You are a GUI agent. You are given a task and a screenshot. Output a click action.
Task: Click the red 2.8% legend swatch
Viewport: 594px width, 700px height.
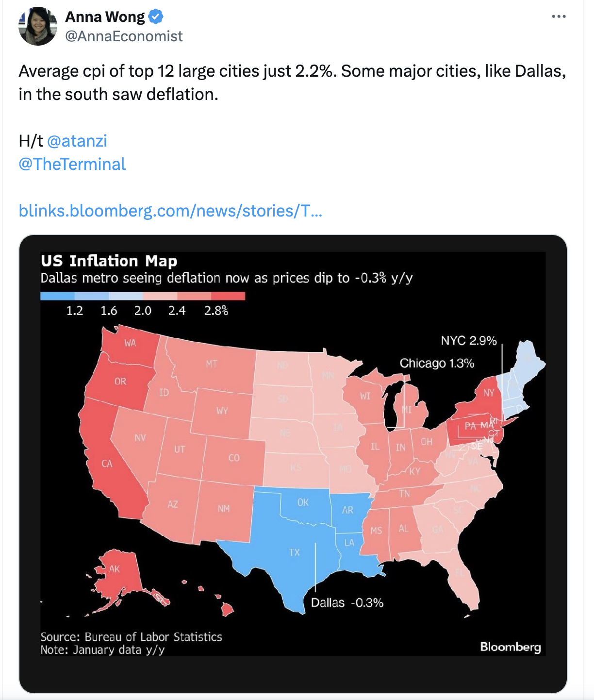(x=228, y=296)
